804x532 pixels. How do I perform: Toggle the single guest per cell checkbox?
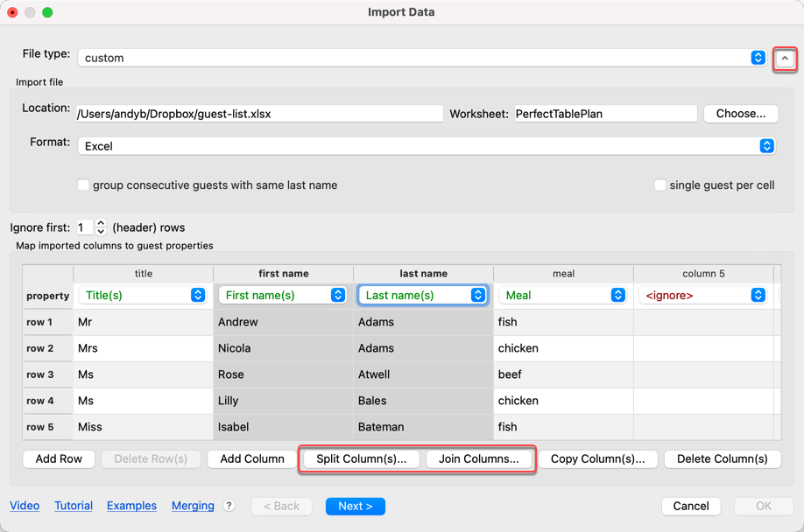point(660,185)
